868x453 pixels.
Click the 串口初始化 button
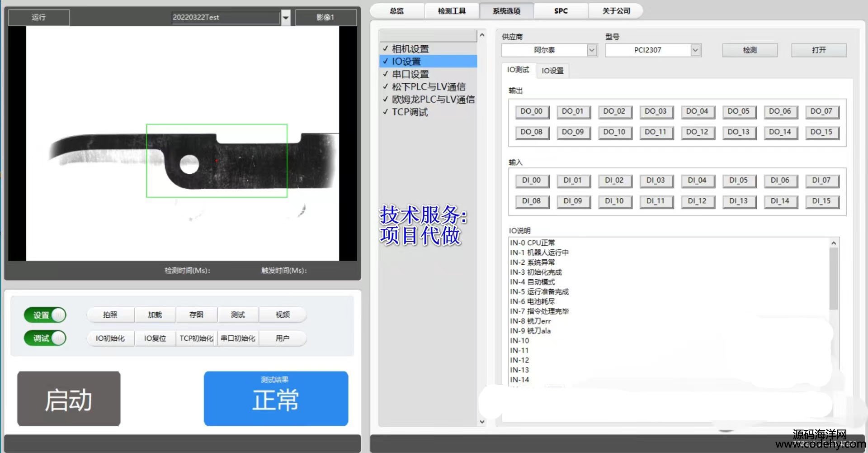(x=238, y=339)
